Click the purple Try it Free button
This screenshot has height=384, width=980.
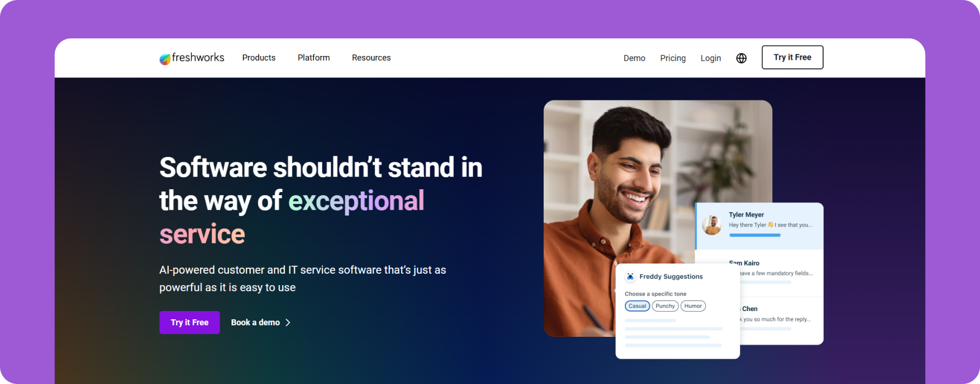190,323
